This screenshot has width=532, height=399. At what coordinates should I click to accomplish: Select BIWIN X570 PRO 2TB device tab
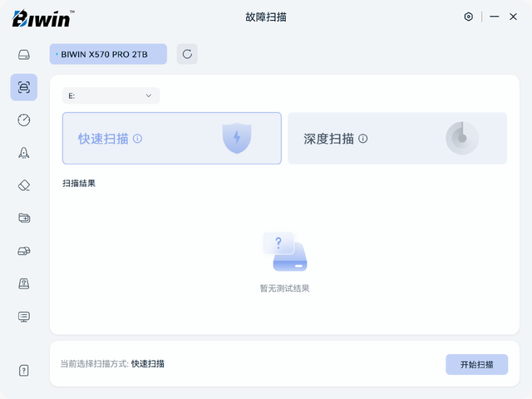tap(108, 54)
